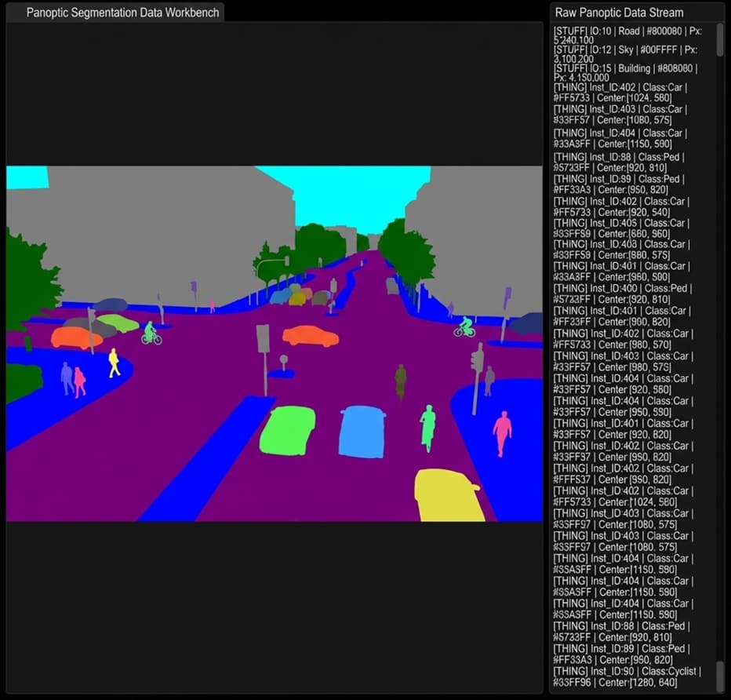Click the cyclist segment on the right
Image resolution: width=731 pixels, height=700 pixels.
coord(465,326)
